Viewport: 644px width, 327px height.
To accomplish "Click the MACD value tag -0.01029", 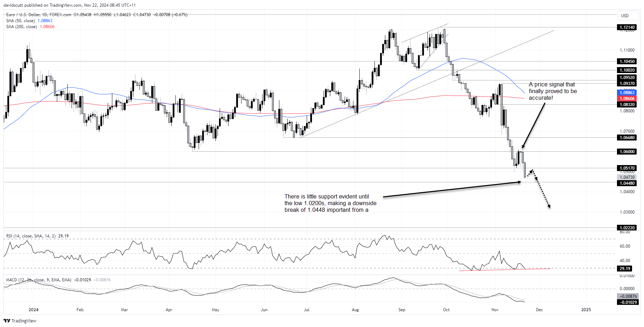I will tap(628, 302).
